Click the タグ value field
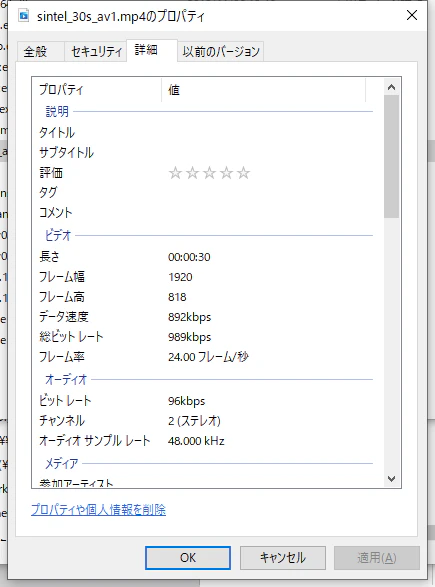The width and height of the screenshot is (435, 587). click(x=267, y=192)
